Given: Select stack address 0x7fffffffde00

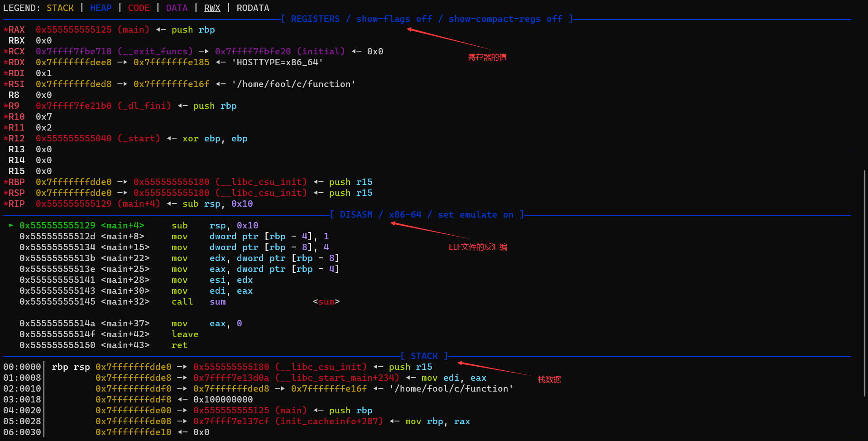Looking at the screenshot, I should coord(133,410).
